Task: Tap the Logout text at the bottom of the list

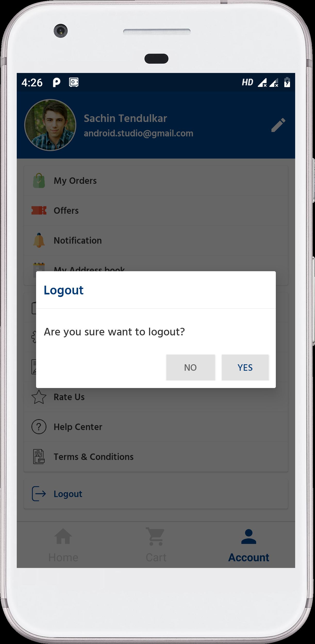Action: pyautogui.click(x=68, y=494)
